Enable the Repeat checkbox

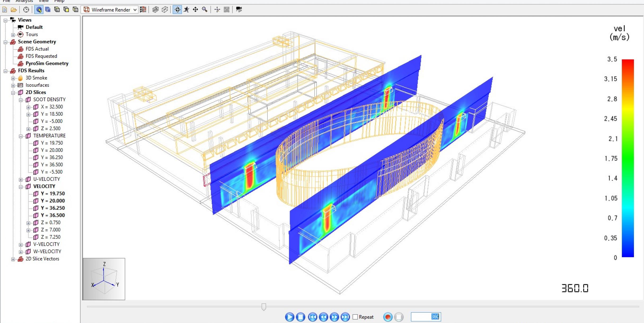coord(355,317)
